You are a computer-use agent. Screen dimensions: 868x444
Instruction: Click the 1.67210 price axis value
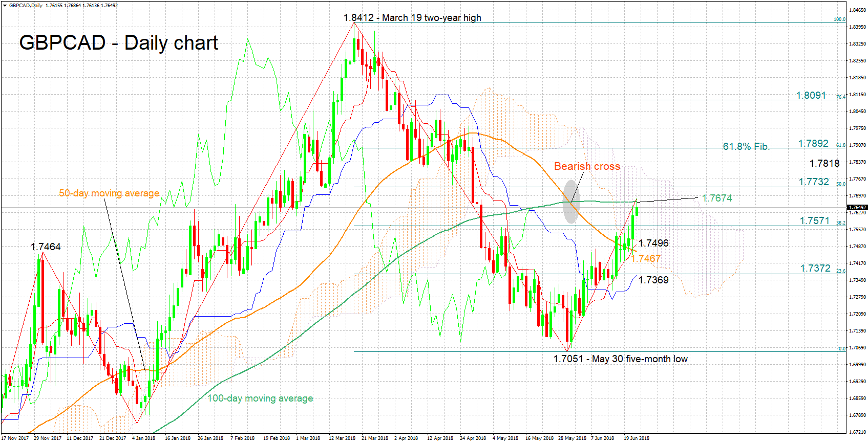[857, 432]
